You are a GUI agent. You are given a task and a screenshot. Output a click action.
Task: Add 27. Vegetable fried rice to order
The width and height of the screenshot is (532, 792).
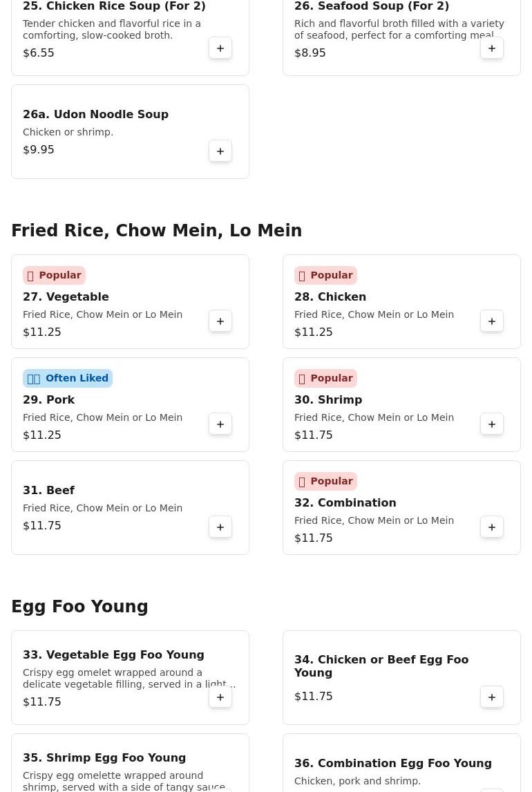click(220, 321)
